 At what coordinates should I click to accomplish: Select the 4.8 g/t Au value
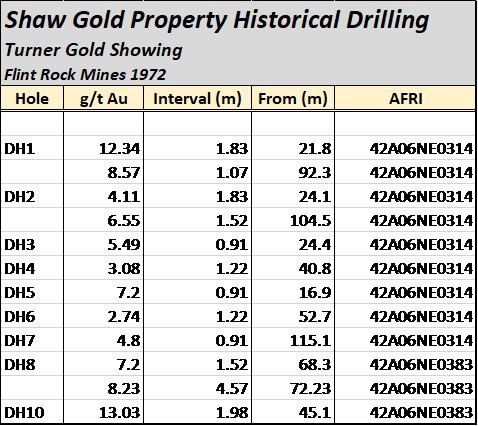tap(128, 341)
